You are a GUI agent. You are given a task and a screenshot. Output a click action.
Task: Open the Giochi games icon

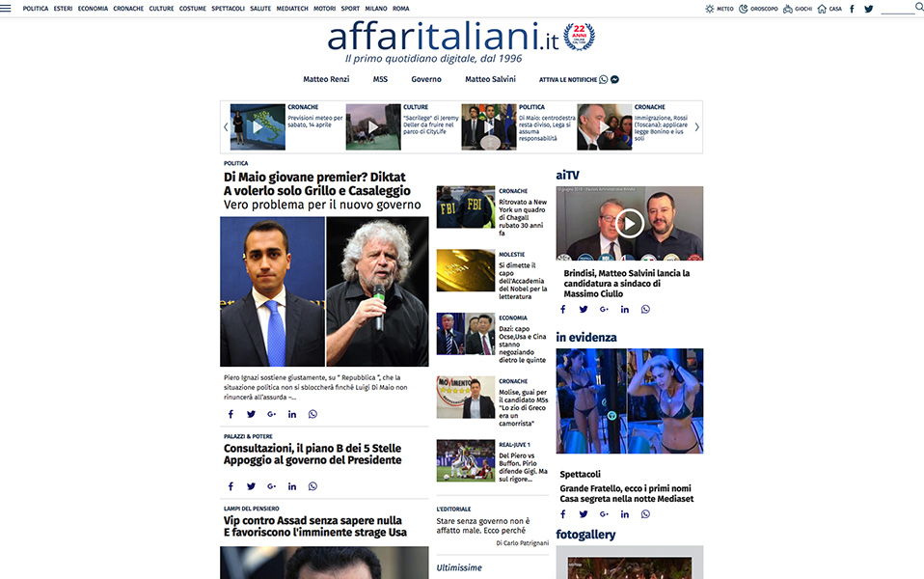tap(788, 9)
